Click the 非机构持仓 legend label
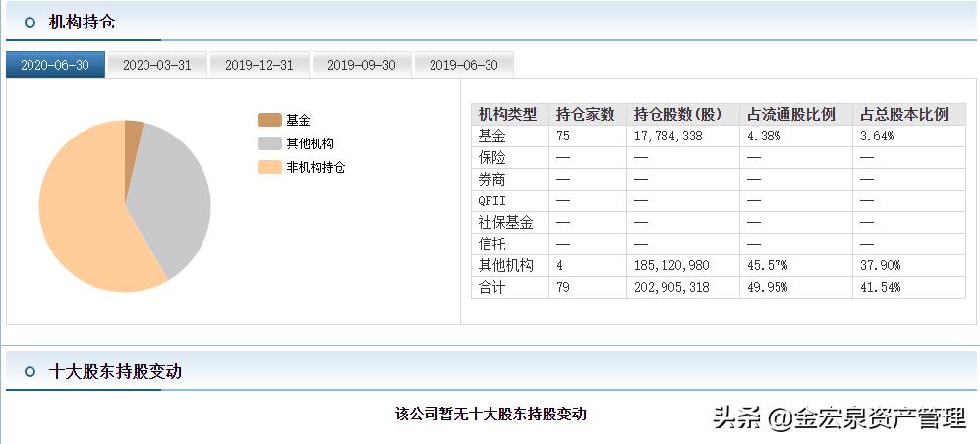This screenshot has width=980, height=444. coord(316,167)
